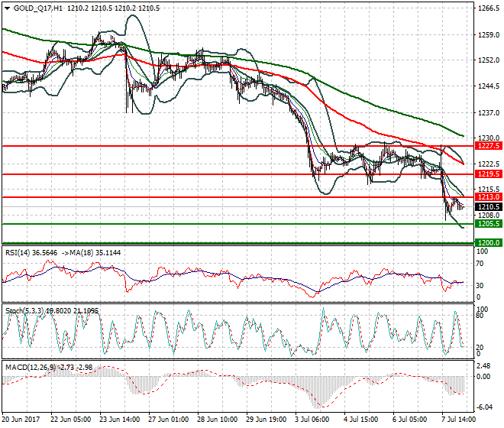This screenshot has width=504, height=428.
Task: Click the RSI scale value 30
Action: (x=480, y=285)
